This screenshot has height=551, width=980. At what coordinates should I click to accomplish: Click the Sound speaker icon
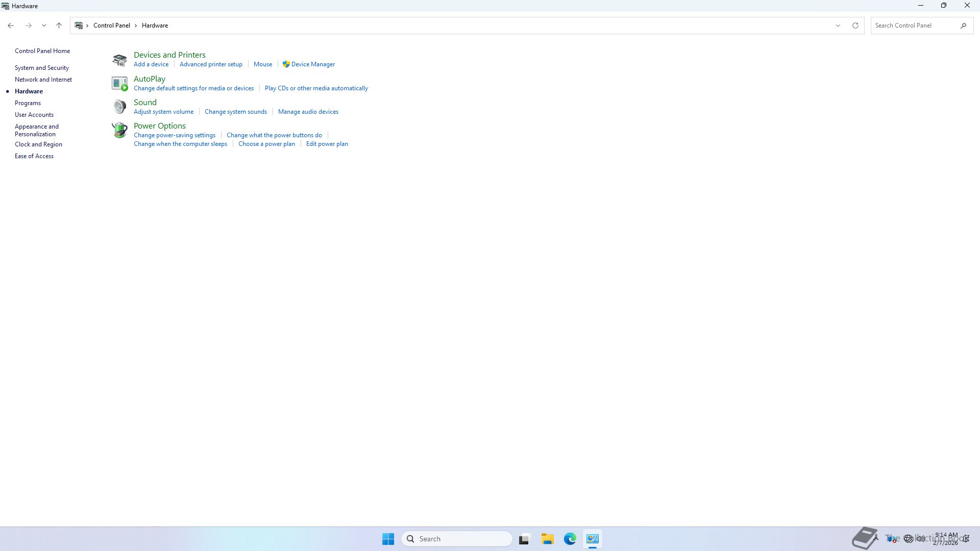pos(119,107)
